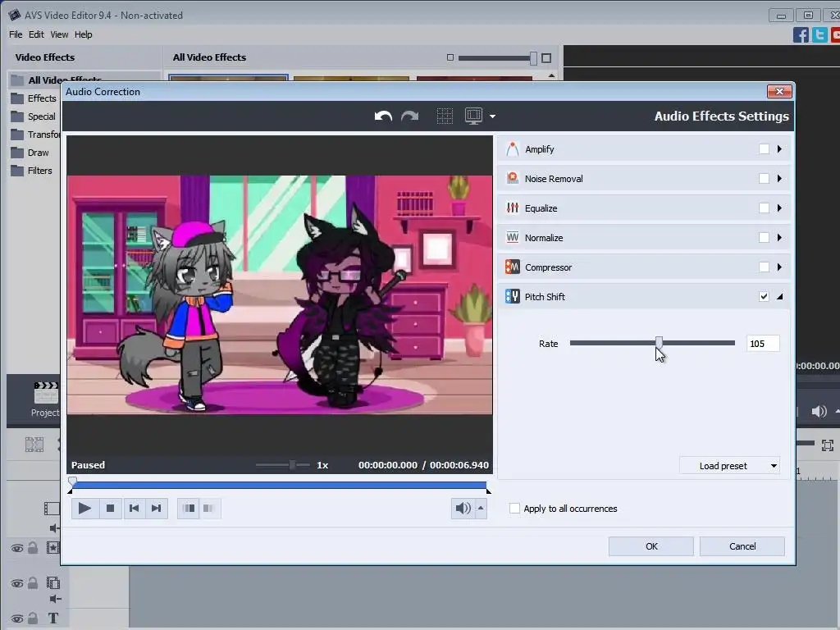Click the Noise Removal effect icon
This screenshot has height=630, width=840.
(513, 178)
